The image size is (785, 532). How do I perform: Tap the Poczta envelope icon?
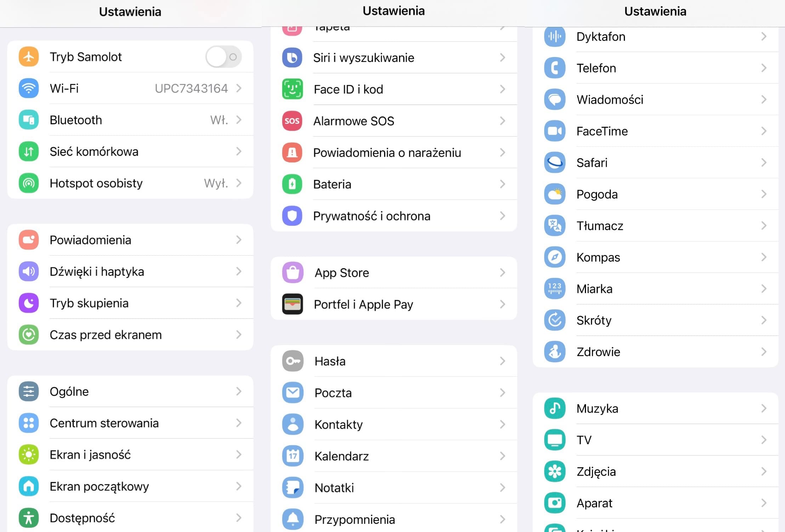coord(293,393)
